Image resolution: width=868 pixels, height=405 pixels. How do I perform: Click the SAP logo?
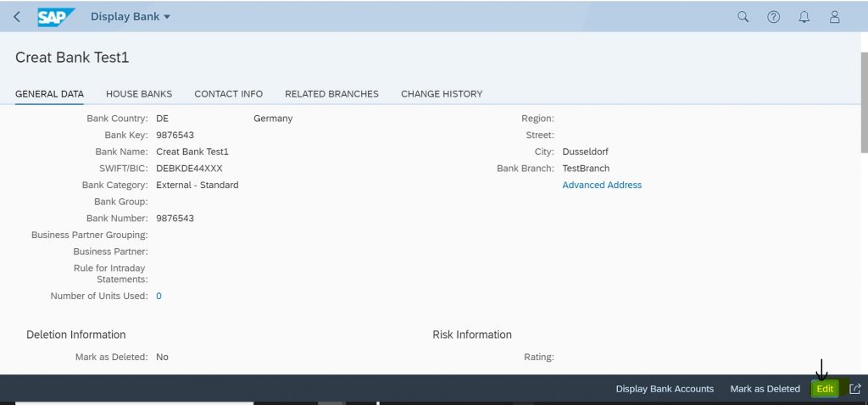[x=55, y=17]
